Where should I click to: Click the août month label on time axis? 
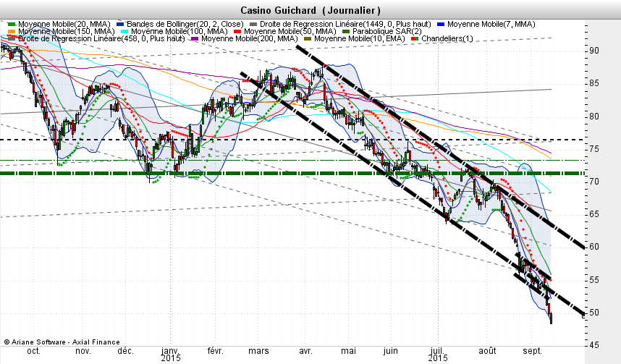(x=487, y=351)
